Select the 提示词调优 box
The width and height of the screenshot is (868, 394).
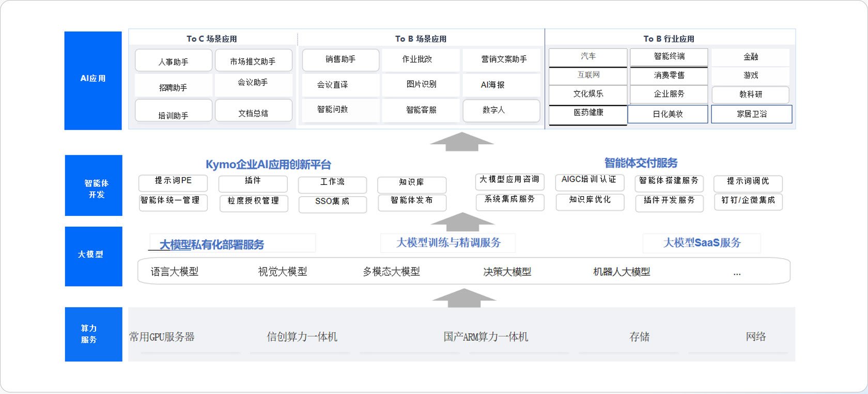[748, 183]
